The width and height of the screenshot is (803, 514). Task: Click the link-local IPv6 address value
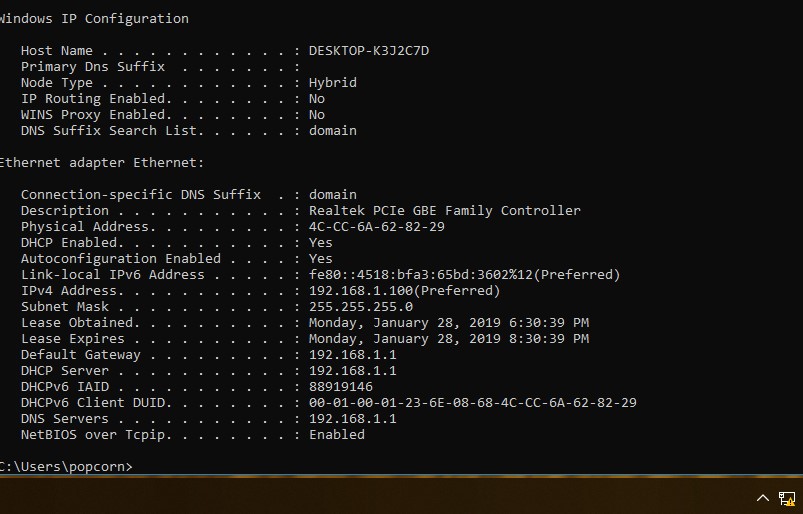(464, 275)
